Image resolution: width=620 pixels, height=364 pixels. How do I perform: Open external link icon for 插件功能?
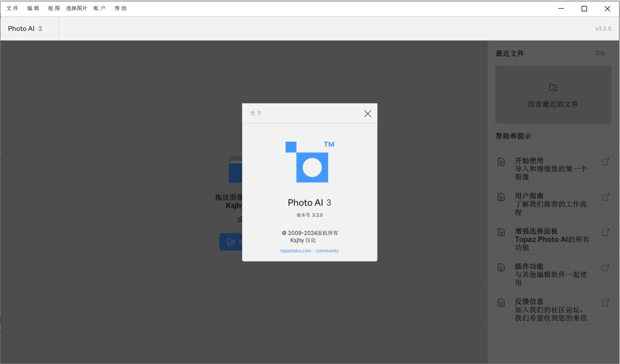tap(605, 267)
